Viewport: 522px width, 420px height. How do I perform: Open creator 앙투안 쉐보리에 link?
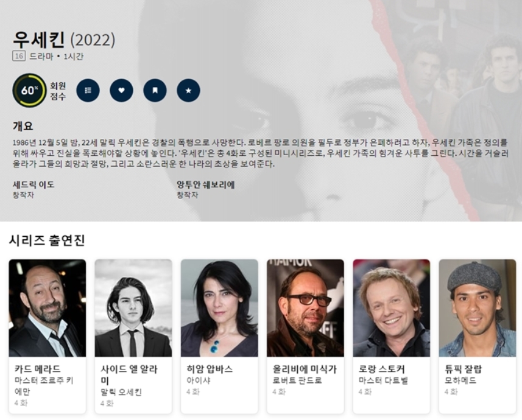pos(205,184)
